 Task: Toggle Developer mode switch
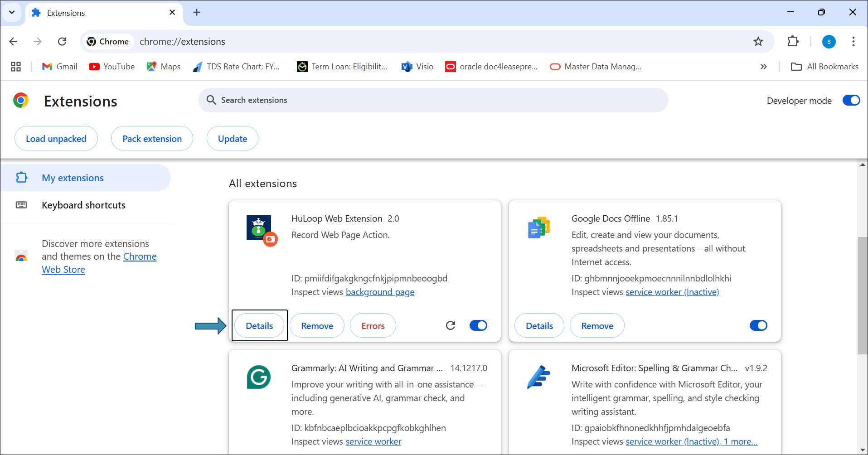(851, 100)
